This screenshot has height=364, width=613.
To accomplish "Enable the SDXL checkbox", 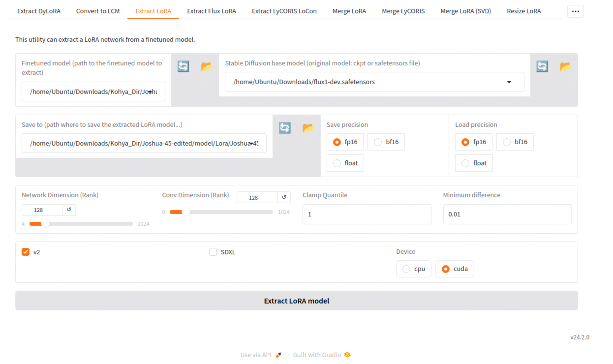I will point(213,252).
